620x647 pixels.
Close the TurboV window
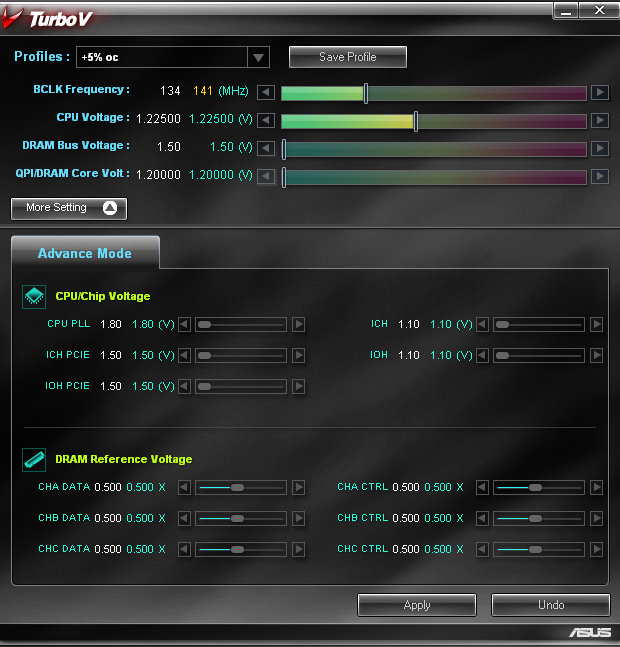599,10
